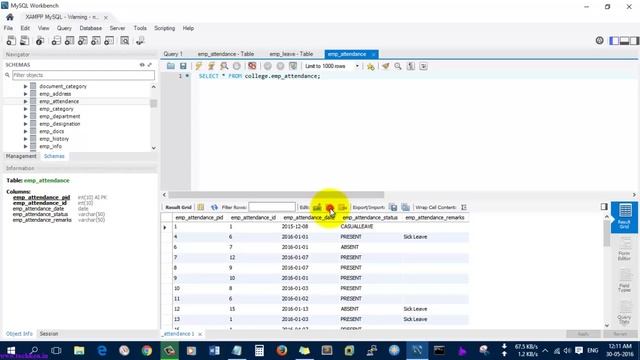This screenshot has height=360, width=640.
Task: Switch to the Query 1 tab
Action: (x=173, y=54)
